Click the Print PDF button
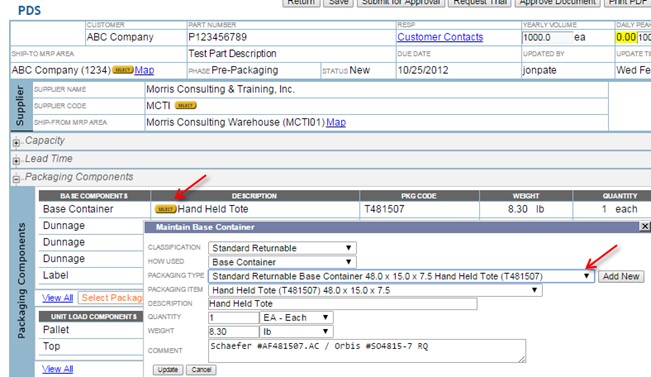 [x=627, y=2]
